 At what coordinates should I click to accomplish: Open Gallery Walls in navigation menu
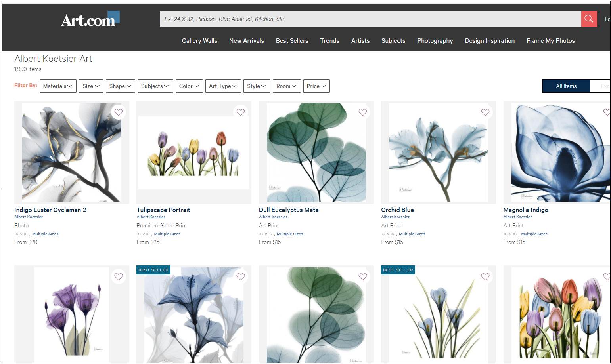pyautogui.click(x=199, y=41)
